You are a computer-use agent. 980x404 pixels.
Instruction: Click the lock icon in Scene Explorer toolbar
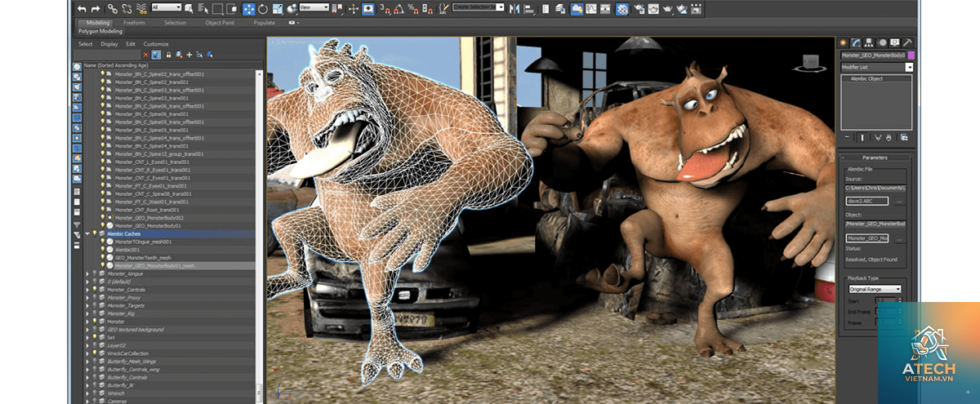pyautogui.click(x=168, y=55)
